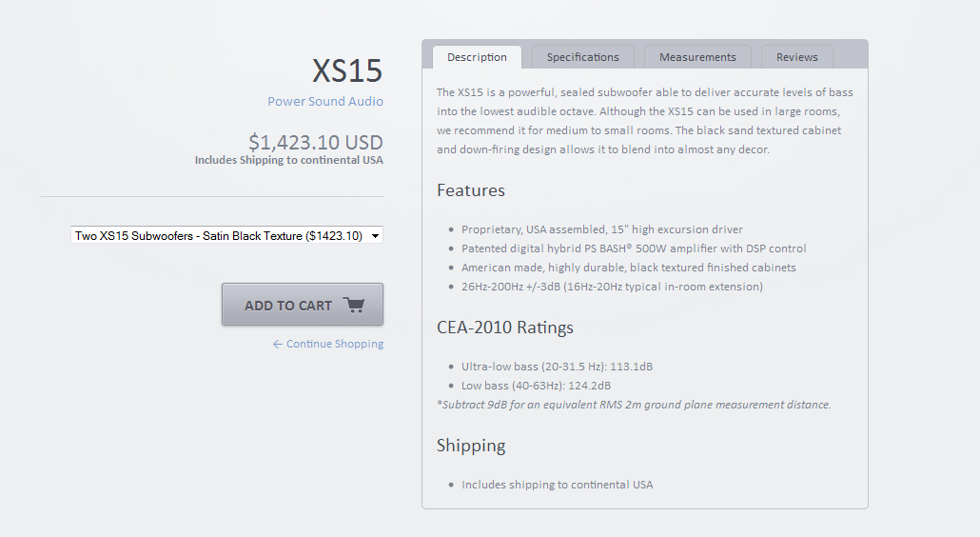The width and height of the screenshot is (980, 537).
Task: Click Includes Shipping note under price
Action: [x=288, y=160]
